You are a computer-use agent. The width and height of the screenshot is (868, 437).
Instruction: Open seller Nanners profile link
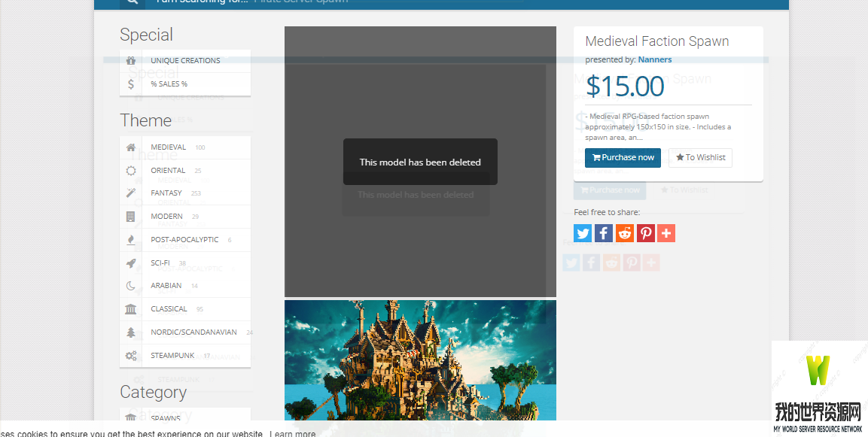click(x=655, y=59)
